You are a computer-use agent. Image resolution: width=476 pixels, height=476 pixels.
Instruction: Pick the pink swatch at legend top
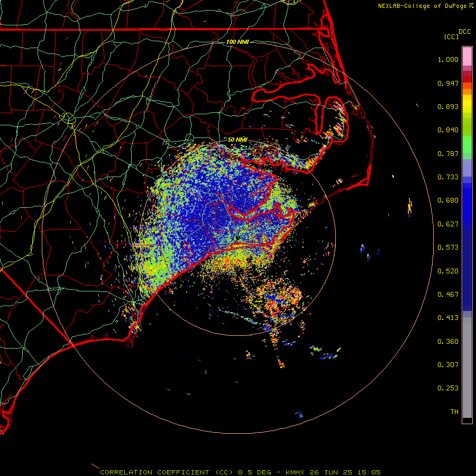point(467,56)
